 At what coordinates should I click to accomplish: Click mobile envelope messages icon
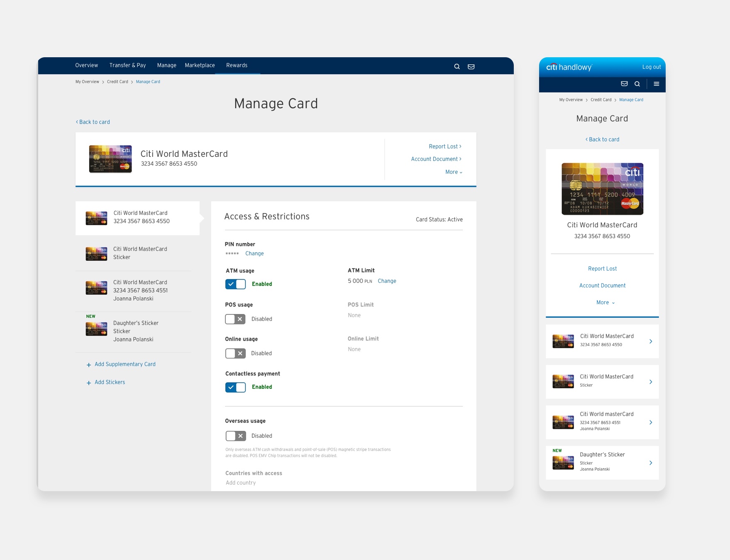pos(624,84)
